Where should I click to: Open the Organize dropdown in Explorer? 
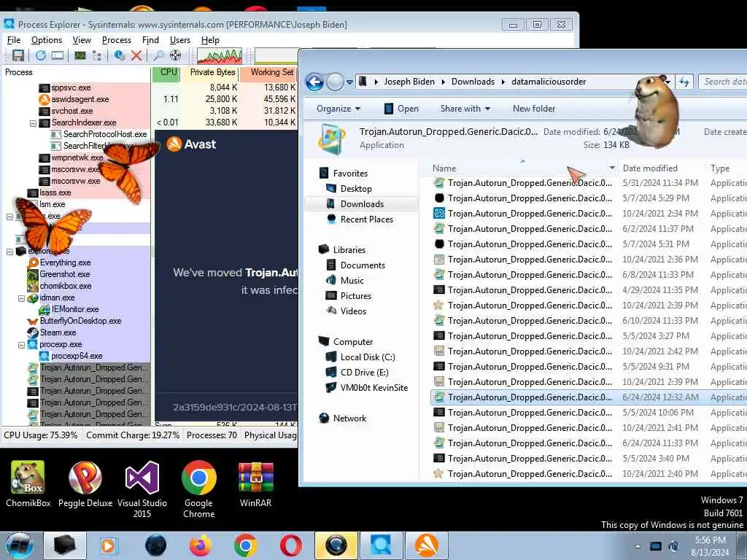pos(338,109)
